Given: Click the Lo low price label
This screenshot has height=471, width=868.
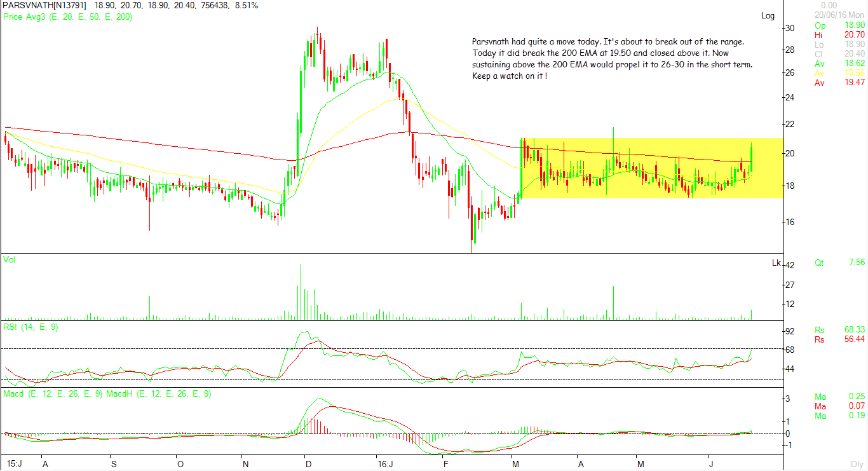Looking at the screenshot, I should (x=819, y=44).
